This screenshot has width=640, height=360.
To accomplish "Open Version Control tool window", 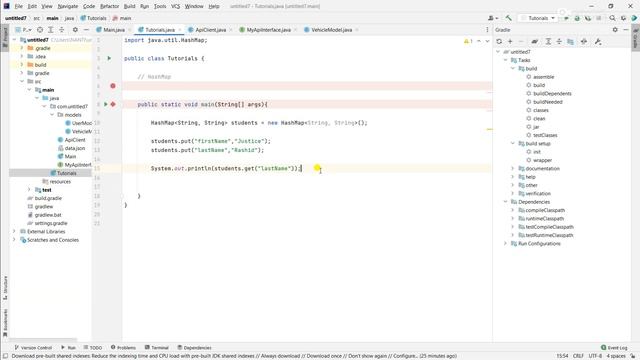I will (x=33, y=348).
